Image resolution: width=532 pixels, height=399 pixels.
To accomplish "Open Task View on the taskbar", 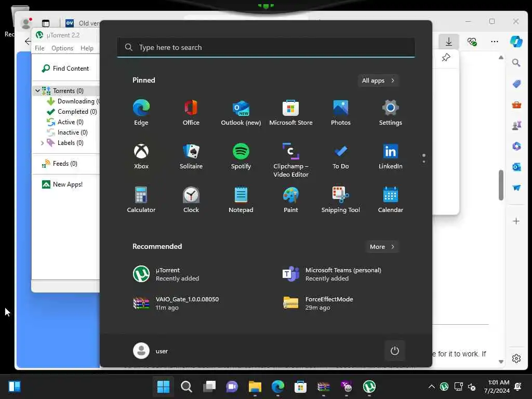I will (x=209, y=387).
